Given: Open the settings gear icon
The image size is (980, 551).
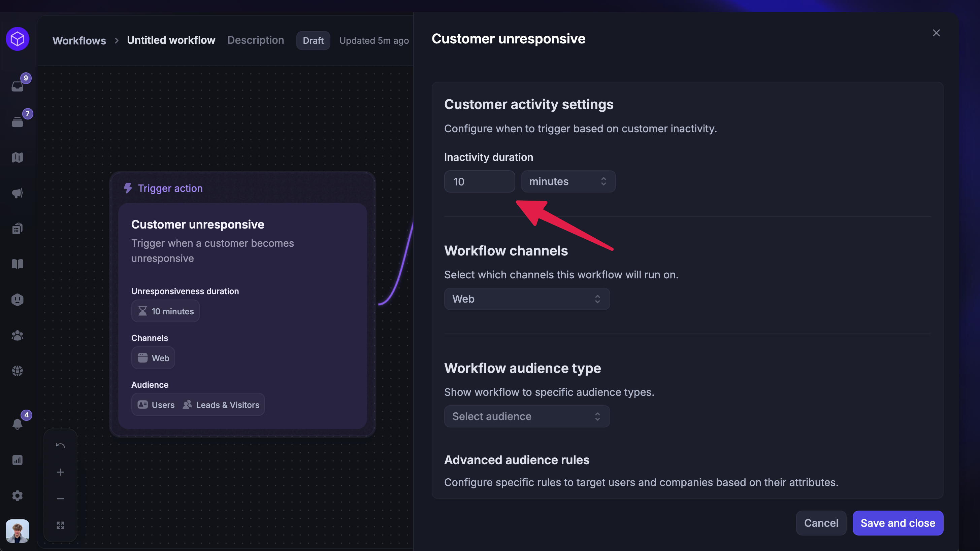Looking at the screenshot, I should coord(18,495).
